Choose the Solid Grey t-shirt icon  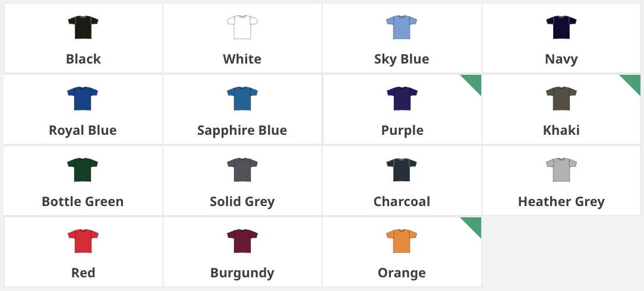(x=242, y=170)
